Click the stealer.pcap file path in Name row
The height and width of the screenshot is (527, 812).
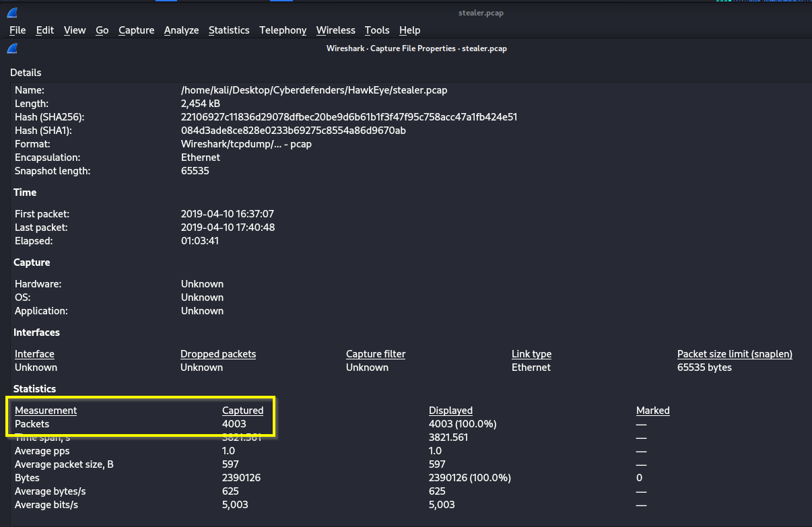tap(314, 90)
